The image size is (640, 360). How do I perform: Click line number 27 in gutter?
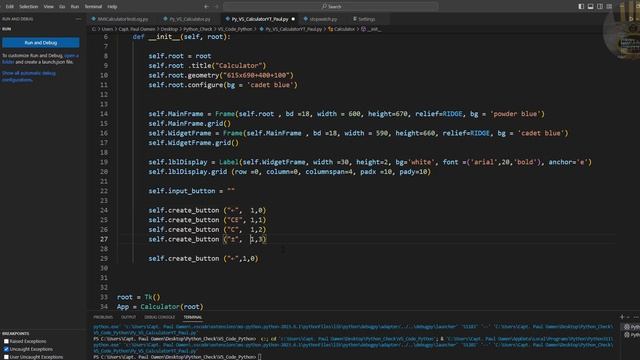coord(104,239)
